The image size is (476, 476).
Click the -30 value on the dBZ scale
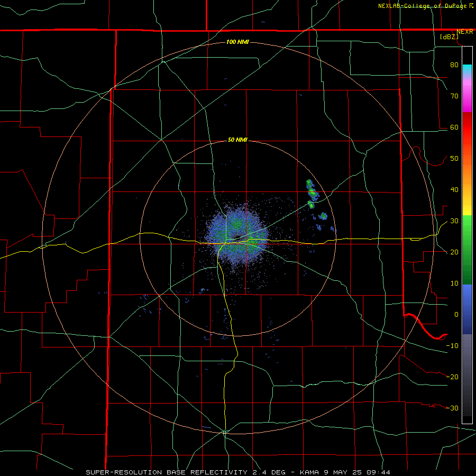(x=452, y=408)
